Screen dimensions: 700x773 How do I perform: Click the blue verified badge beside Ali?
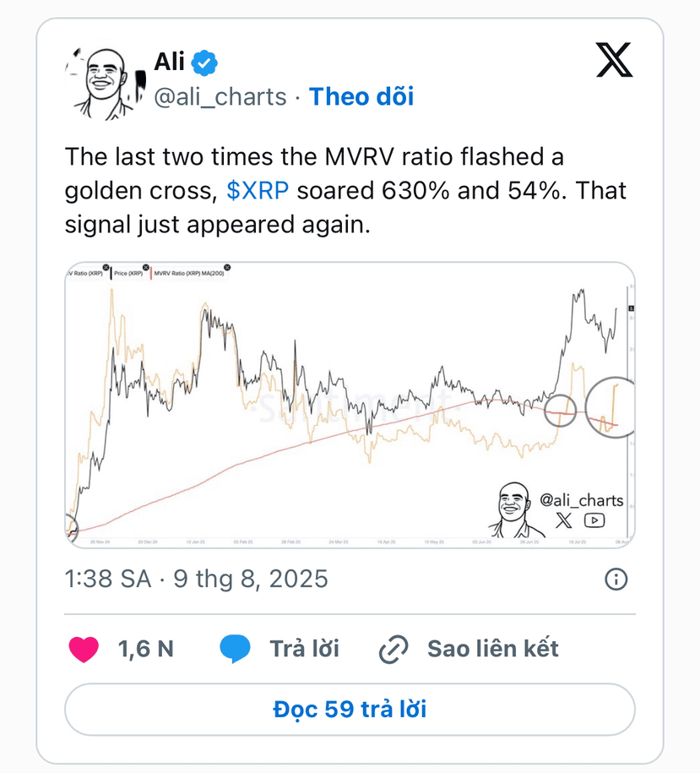[204, 63]
